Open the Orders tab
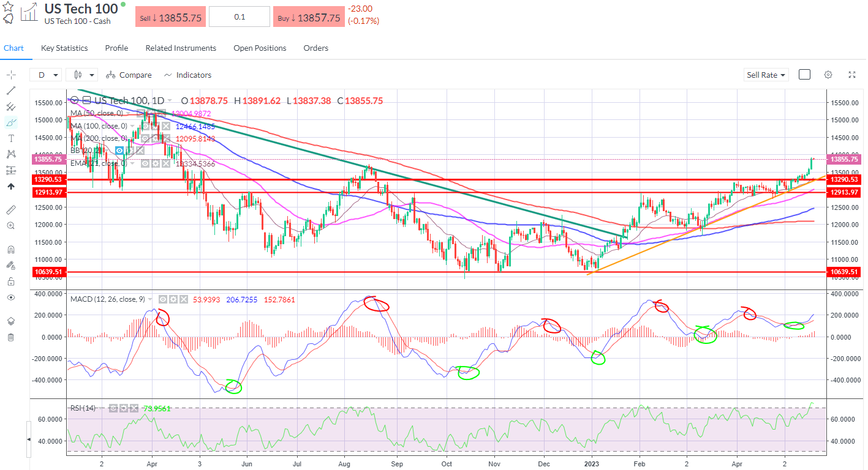This screenshot has height=470, width=868. (x=316, y=48)
